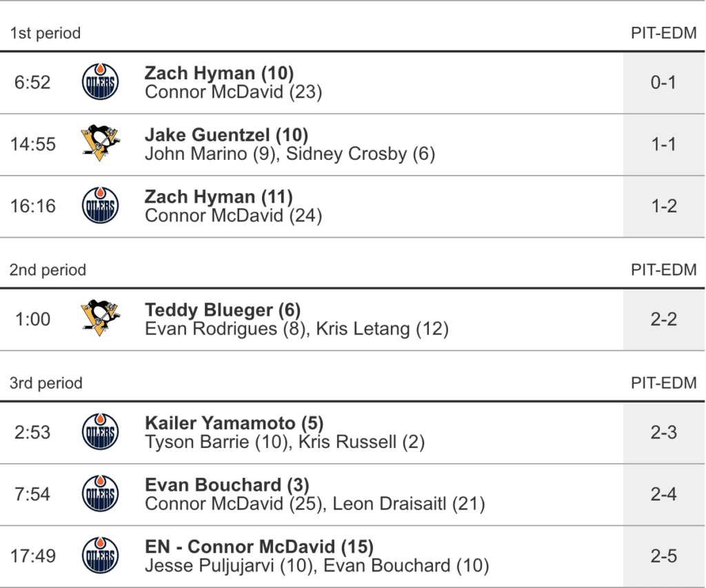706x588 pixels.
Task: Open Jake Guentzel (10) scorer link
Action: [226, 135]
